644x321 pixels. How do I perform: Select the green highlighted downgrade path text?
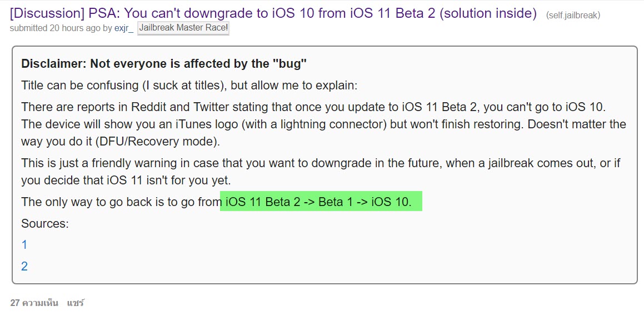tap(321, 201)
